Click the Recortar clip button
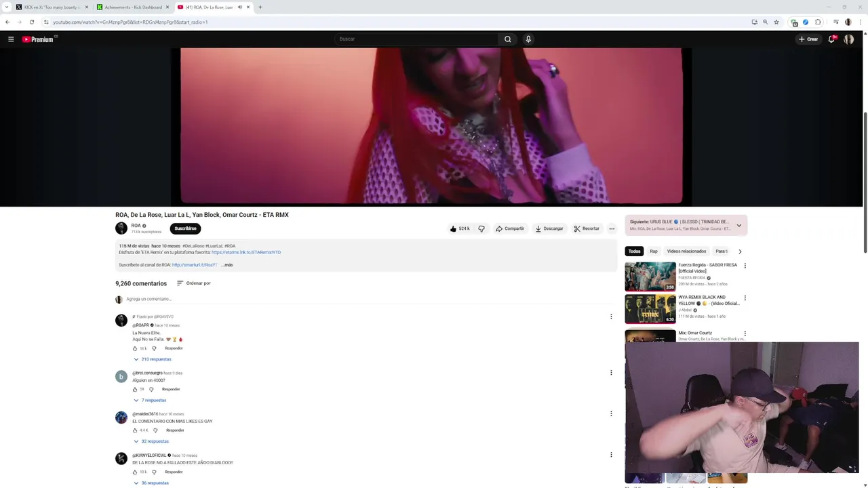Image resolution: width=868 pixels, height=488 pixels. click(x=587, y=228)
